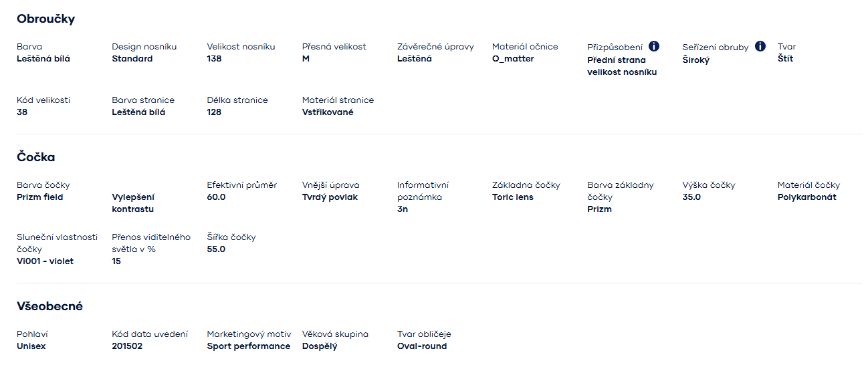
Task: Click the info icon beside Přizpůsobení
Action: tap(654, 46)
